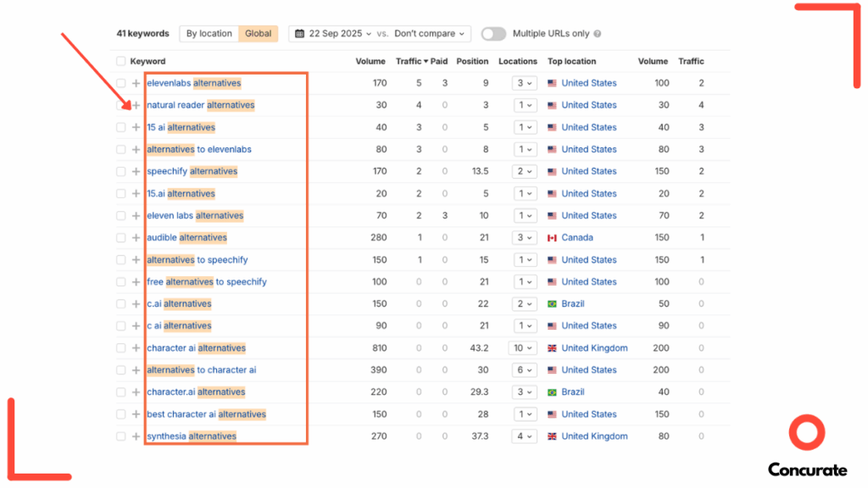868x488 pixels.
Task: Click the plus icon beside character.ai alternatives
Action: pyautogui.click(x=136, y=392)
